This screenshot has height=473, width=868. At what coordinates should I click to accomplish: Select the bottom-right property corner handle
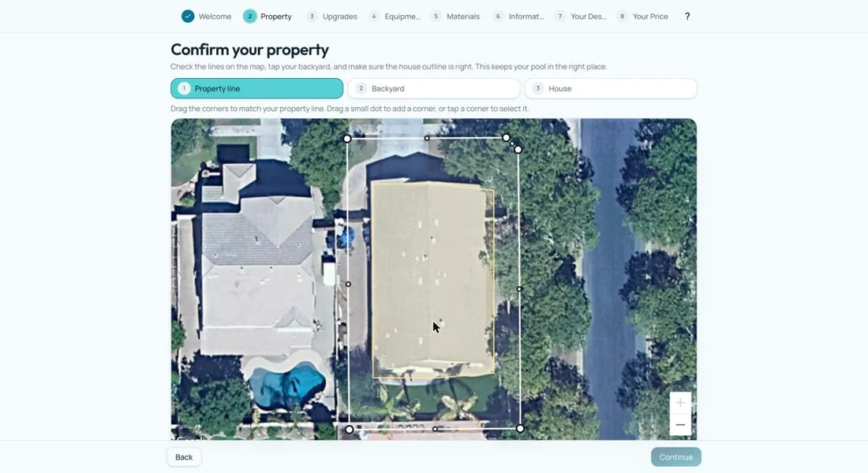coord(520,428)
